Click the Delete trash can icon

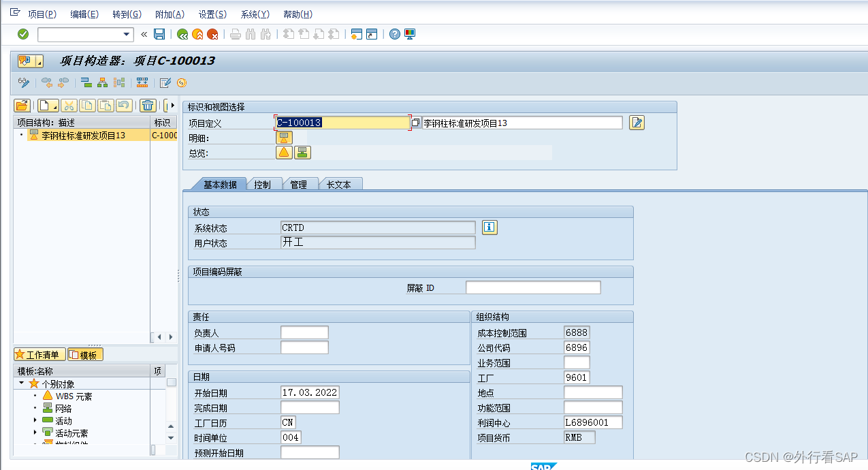[148, 105]
